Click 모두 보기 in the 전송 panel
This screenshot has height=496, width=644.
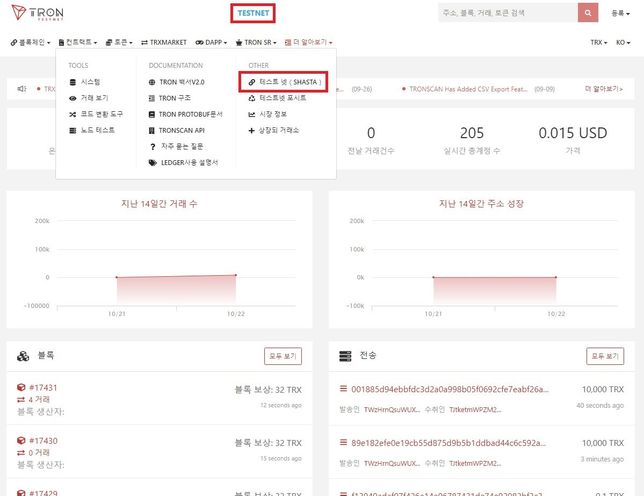click(605, 356)
